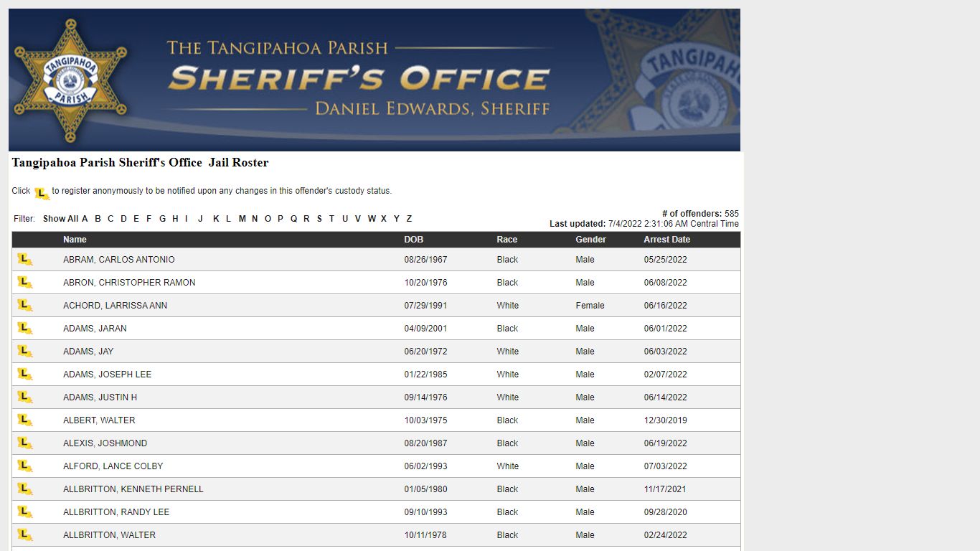Select name ABRON, CHRISTOPHER RAMON
Screen dimensions: 980x551
coord(129,283)
